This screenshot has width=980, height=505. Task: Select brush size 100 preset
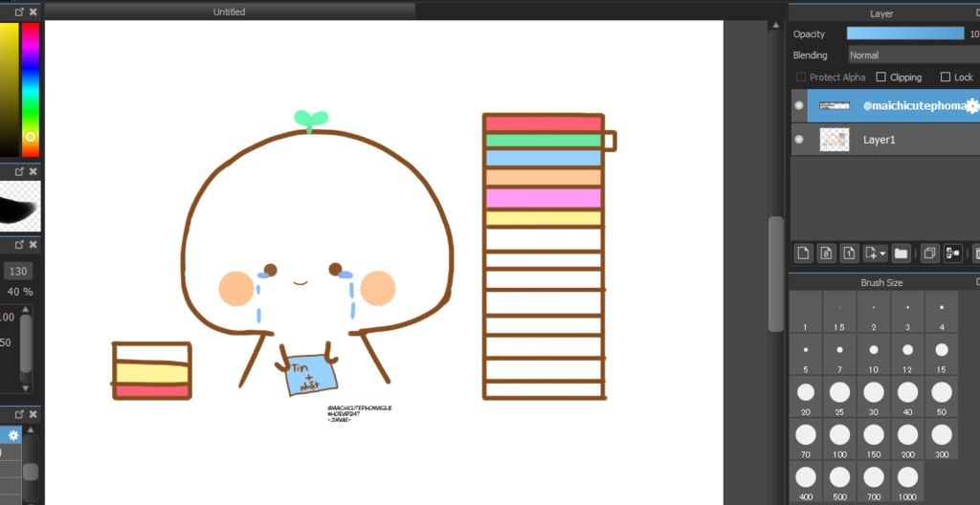point(839,439)
